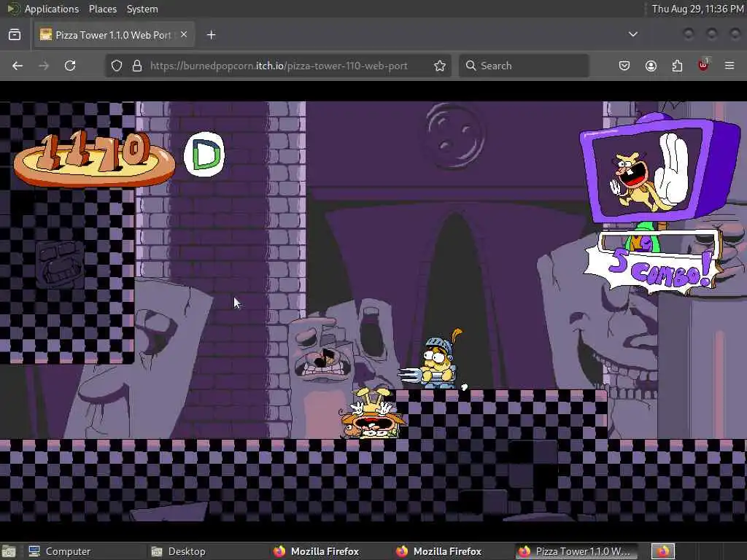Expand the list all tabs chevron
The width and height of the screenshot is (747, 560).
tap(633, 34)
